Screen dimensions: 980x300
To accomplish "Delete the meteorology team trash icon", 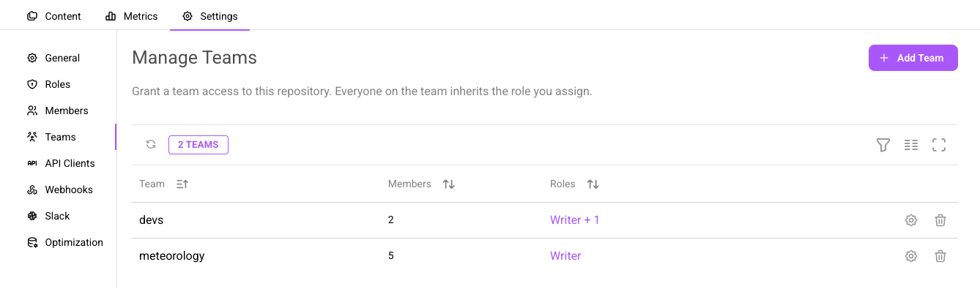I will (940, 256).
